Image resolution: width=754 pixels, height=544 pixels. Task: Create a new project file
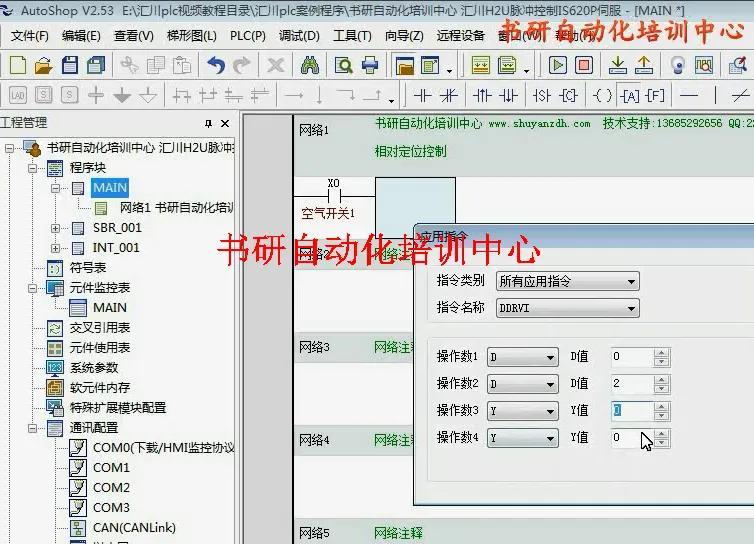coord(17,65)
